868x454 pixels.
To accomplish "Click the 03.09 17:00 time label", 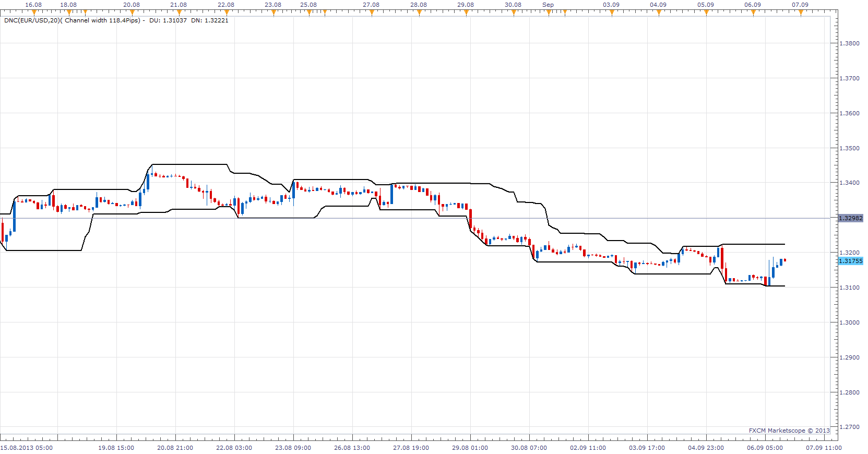I will coord(647,448).
